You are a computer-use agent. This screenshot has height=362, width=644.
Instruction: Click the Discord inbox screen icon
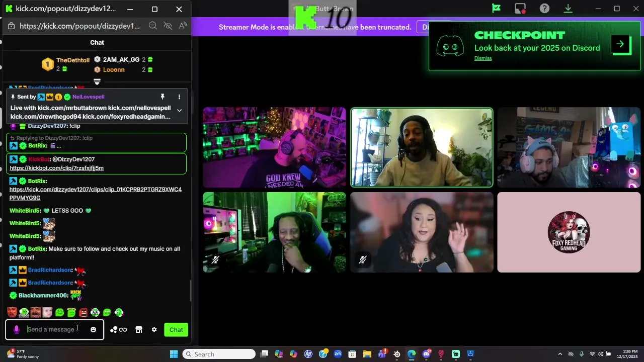[x=520, y=9]
